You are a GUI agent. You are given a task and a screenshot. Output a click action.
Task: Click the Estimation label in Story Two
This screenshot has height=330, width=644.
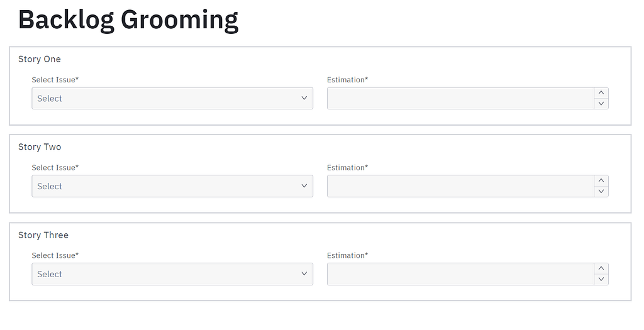tap(347, 167)
